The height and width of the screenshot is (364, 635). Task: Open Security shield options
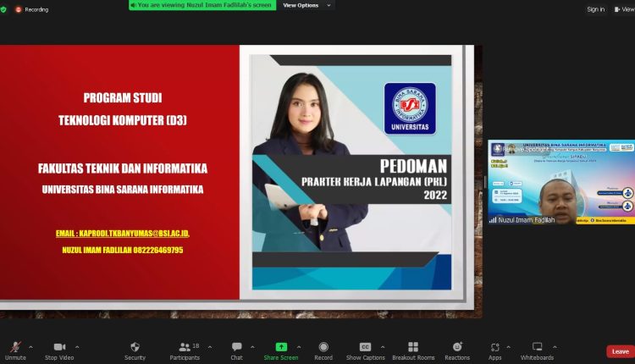135,351
